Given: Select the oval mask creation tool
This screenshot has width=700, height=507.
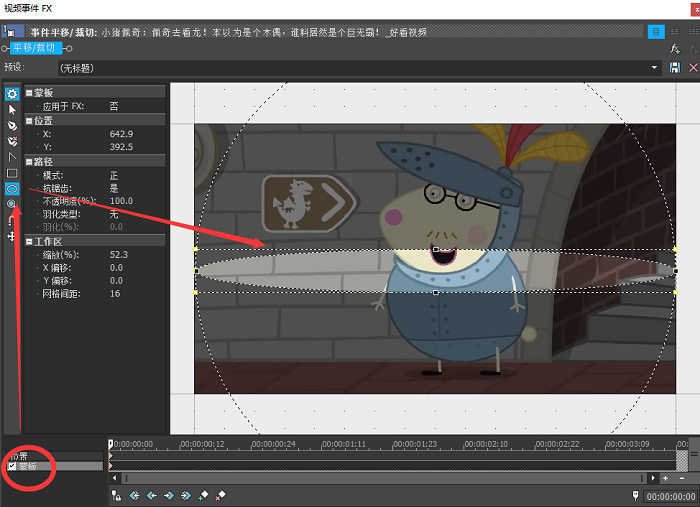Looking at the screenshot, I should (x=12, y=189).
